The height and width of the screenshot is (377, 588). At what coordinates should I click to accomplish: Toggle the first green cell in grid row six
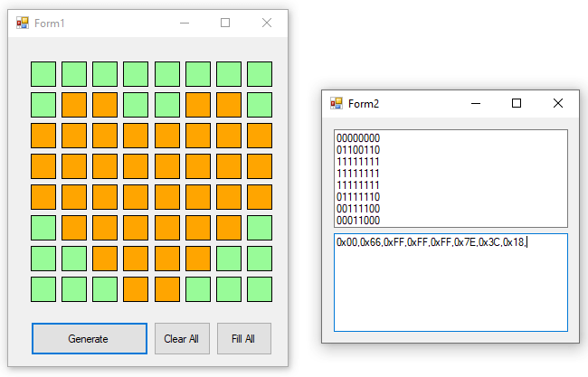pos(43,228)
